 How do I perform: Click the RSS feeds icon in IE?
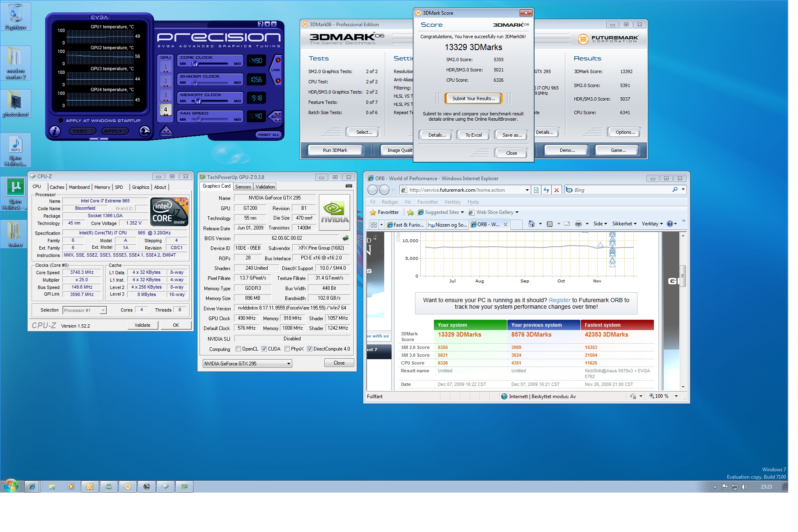[x=550, y=224]
